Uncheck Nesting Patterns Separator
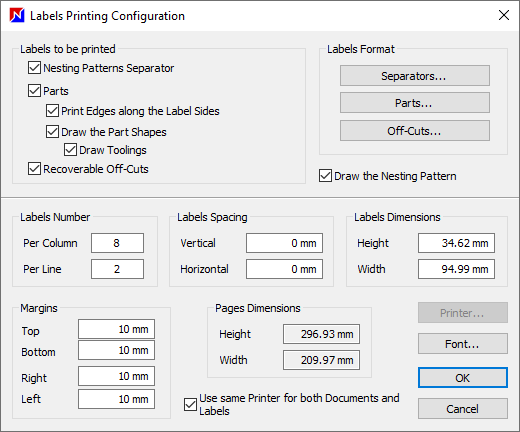 [34, 68]
